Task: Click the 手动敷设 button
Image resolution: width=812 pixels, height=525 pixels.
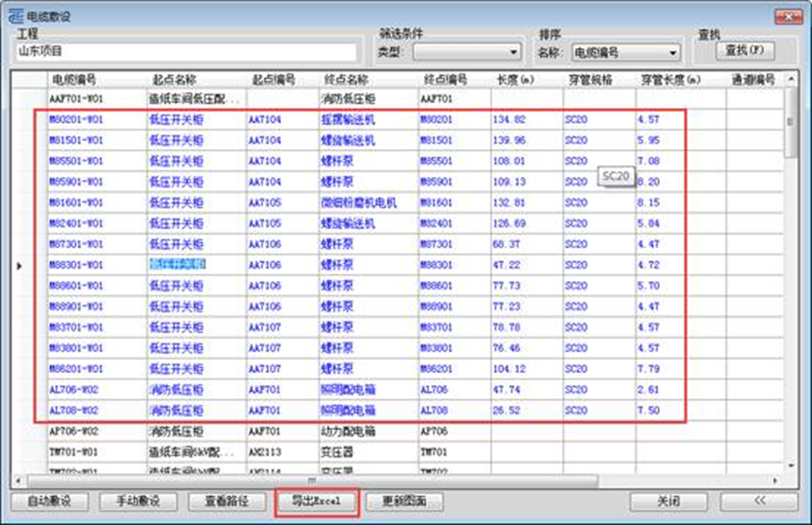Action: (x=138, y=502)
